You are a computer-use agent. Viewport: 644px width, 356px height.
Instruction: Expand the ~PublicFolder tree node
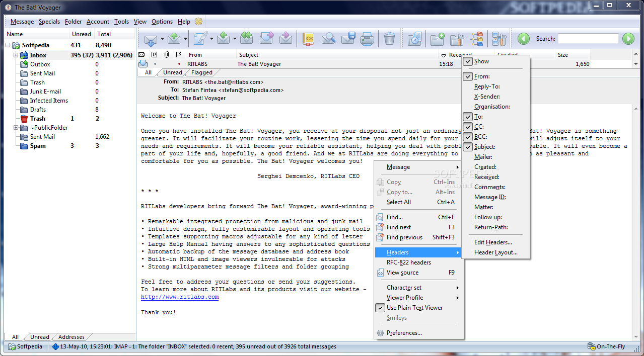pyautogui.click(x=16, y=128)
